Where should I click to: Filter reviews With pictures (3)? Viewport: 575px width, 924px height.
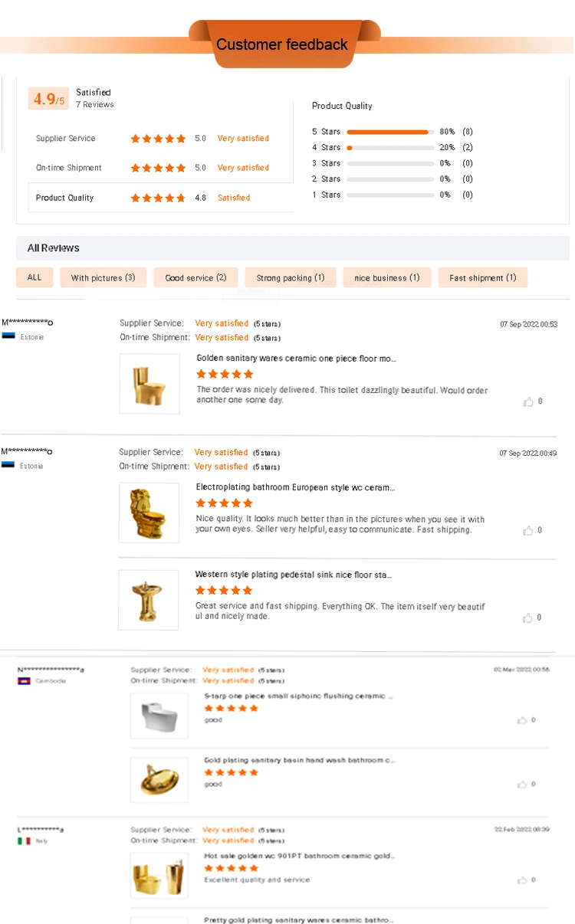click(103, 277)
